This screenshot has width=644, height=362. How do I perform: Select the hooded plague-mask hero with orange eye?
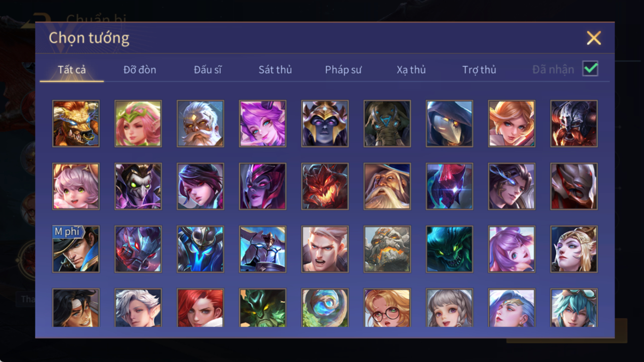[x=449, y=124]
